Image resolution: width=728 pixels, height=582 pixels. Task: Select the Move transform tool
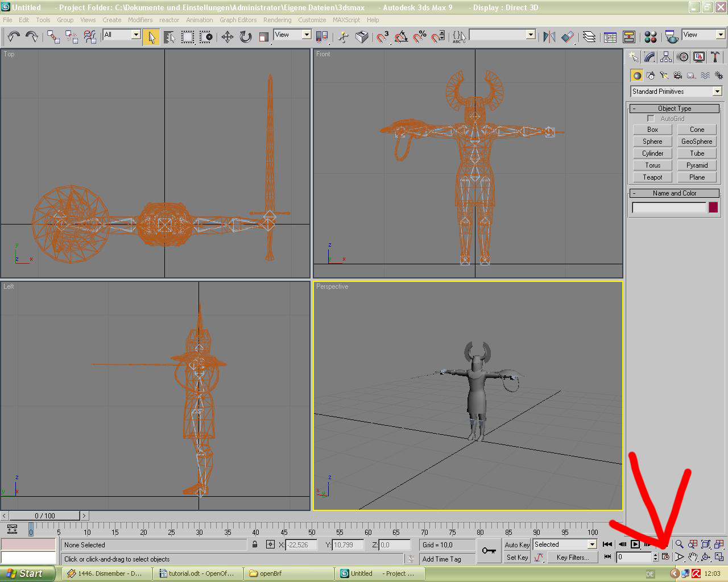(x=227, y=37)
